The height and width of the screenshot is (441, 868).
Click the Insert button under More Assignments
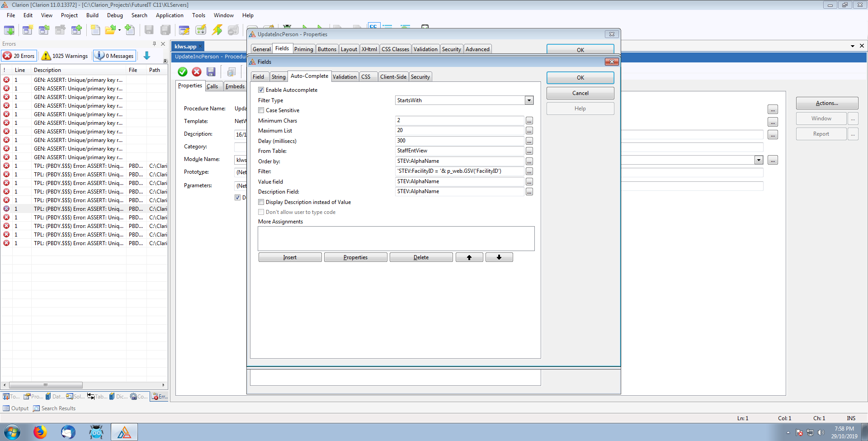pos(290,257)
